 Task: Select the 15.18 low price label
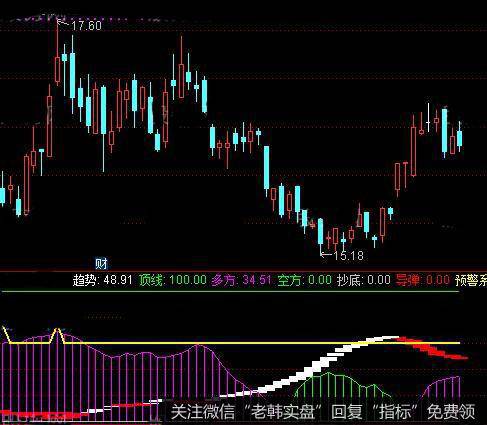[348, 256]
